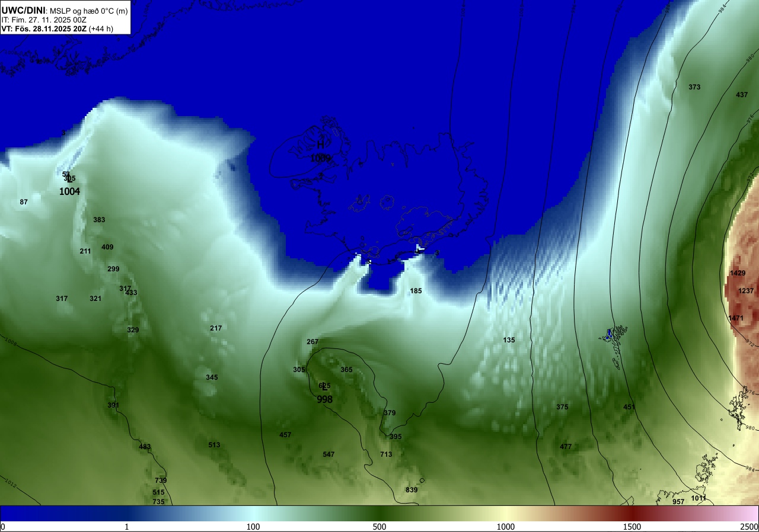759x532 pixels.
Task: Select the 998 low pressure label
Action: 324,399
